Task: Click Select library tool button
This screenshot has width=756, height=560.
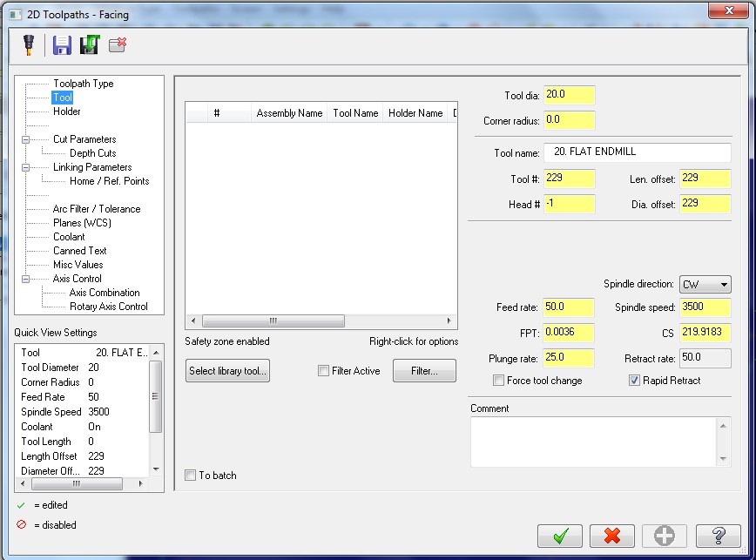Action: click(x=227, y=371)
